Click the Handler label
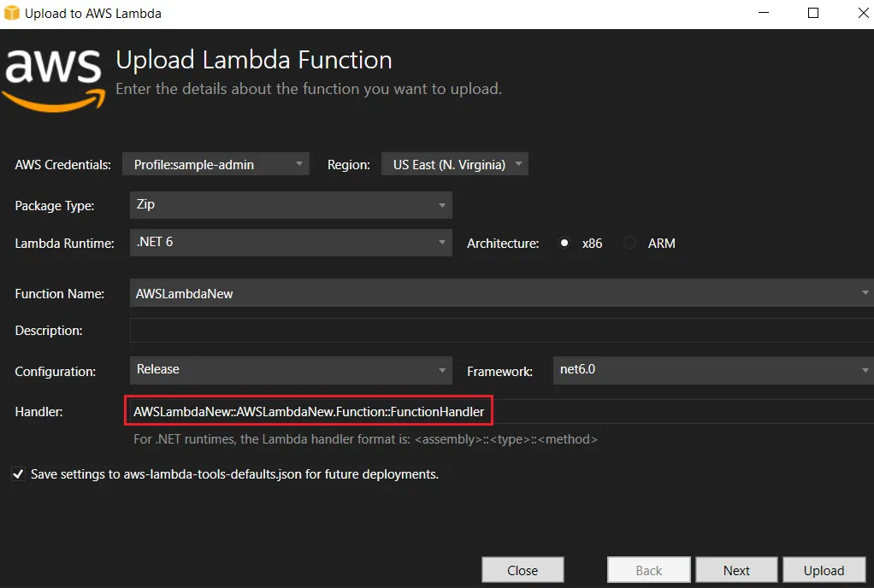This screenshot has height=588, width=874. pos(38,411)
